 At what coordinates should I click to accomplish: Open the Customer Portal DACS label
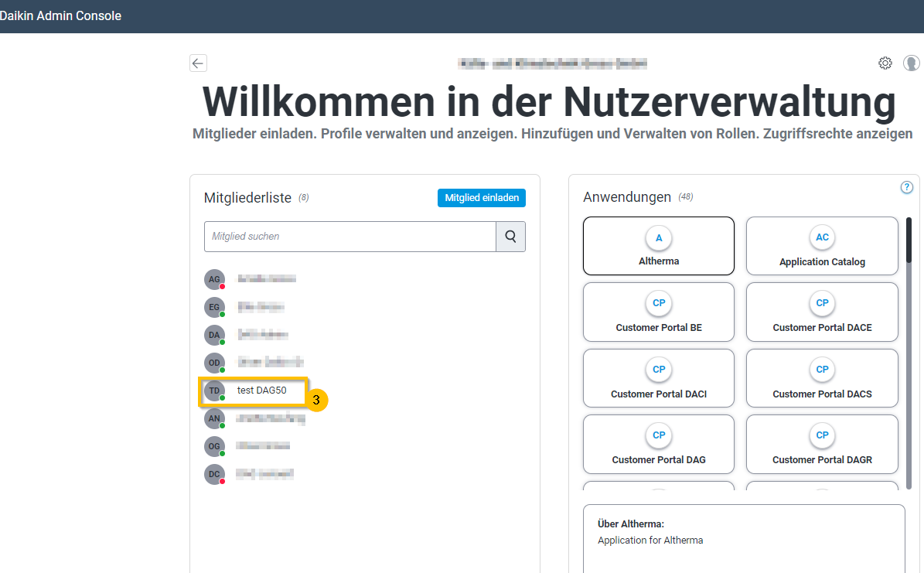[x=822, y=394]
